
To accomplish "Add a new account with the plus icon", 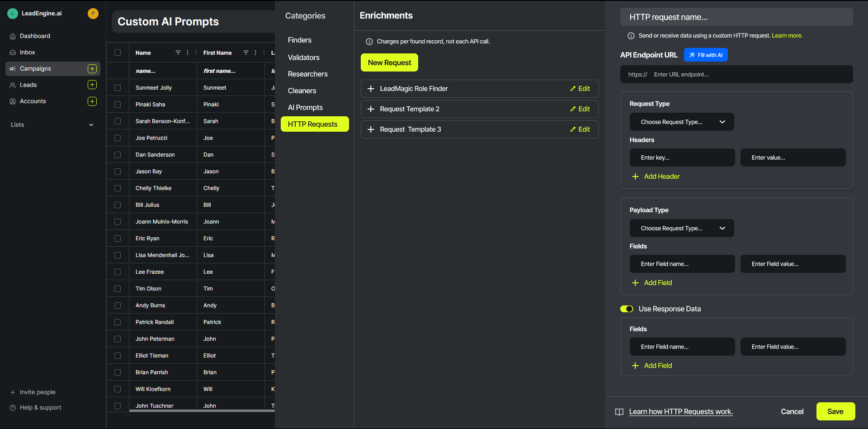I will pos(92,101).
